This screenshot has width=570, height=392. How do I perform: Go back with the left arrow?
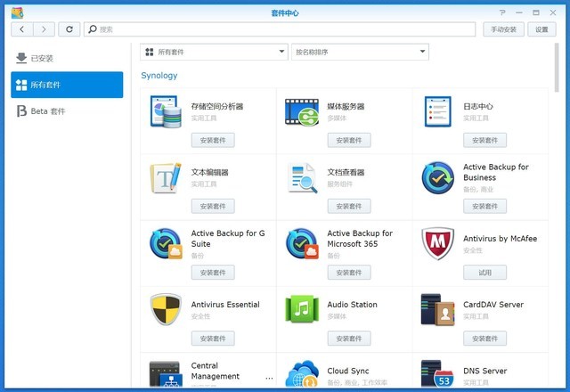(22, 29)
